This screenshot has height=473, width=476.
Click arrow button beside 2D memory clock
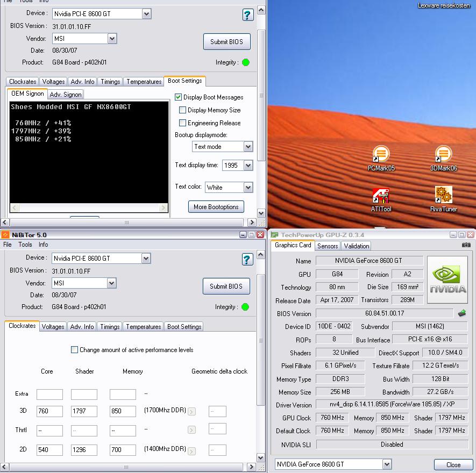[191, 451]
